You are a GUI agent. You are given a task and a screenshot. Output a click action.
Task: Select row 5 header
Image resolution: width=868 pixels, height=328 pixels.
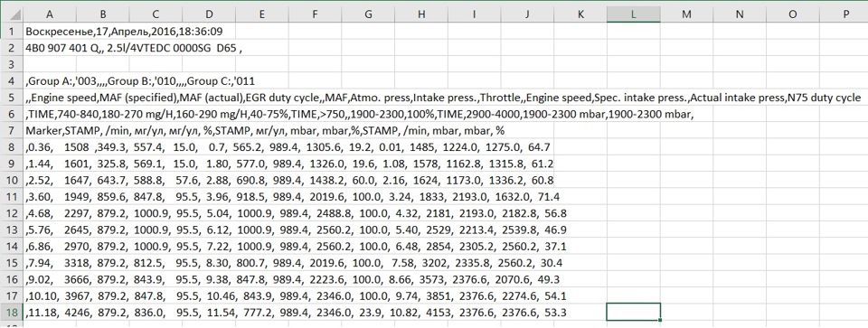[x=11, y=98]
